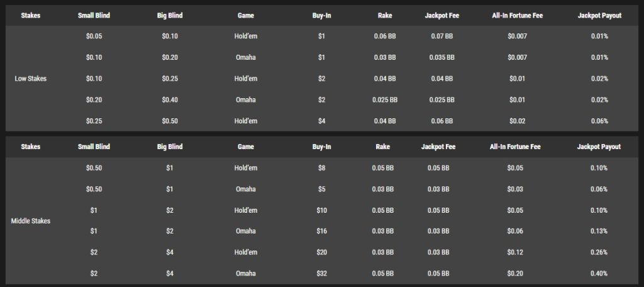Screen dimensions: 644x287
Task: Click the Game header in Low Stakes table
Action: click(x=246, y=15)
